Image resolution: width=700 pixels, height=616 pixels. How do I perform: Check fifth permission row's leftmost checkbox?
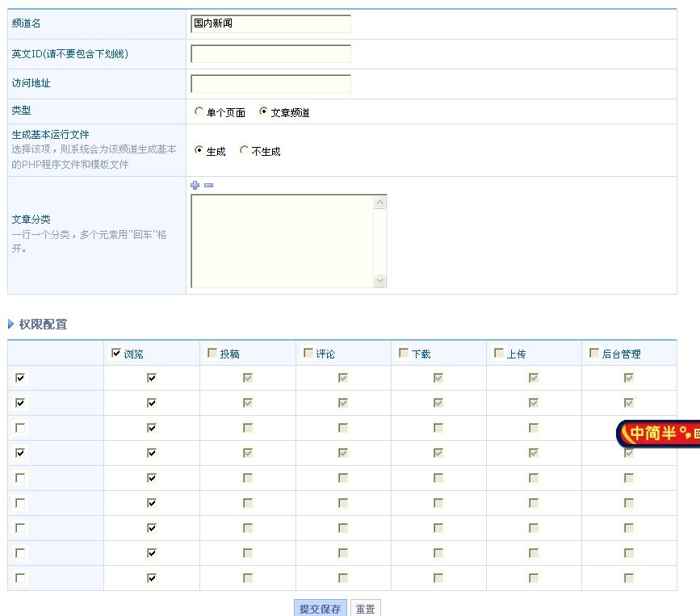point(20,478)
